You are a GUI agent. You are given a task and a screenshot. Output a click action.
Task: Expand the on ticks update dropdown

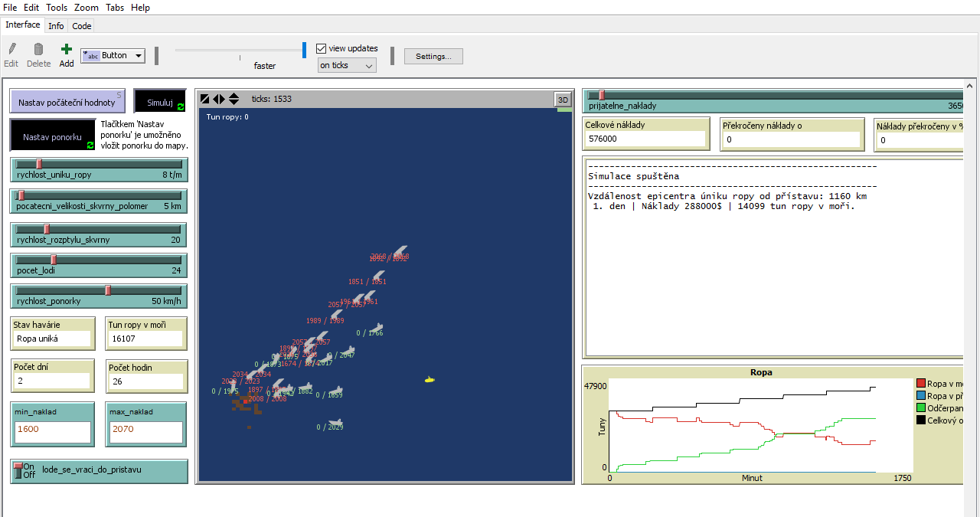coord(347,65)
